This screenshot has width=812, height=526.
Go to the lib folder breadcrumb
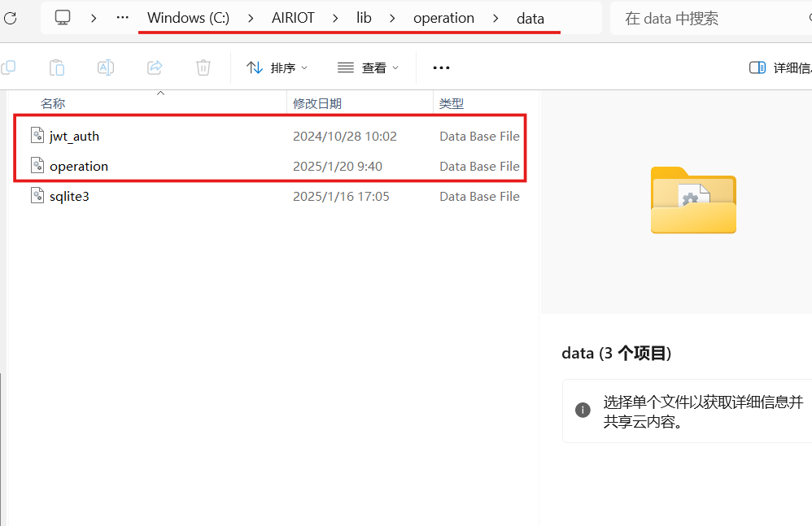click(364, 18)
